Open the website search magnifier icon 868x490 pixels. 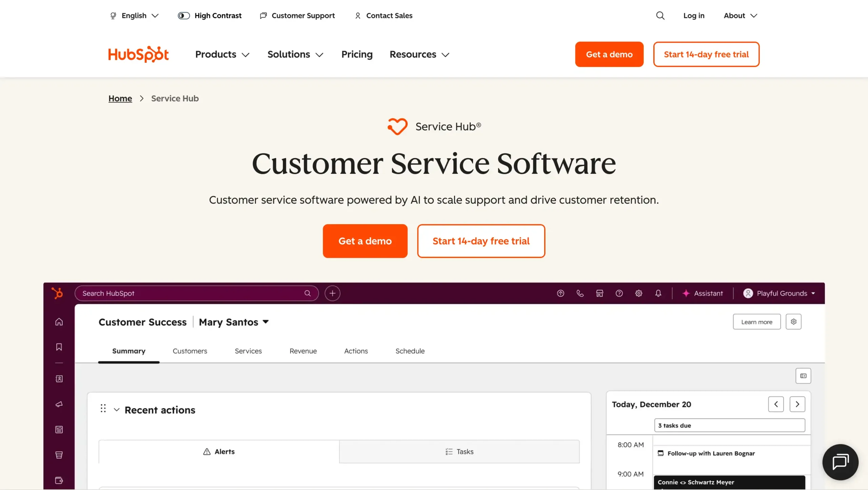tap(660, 16)
